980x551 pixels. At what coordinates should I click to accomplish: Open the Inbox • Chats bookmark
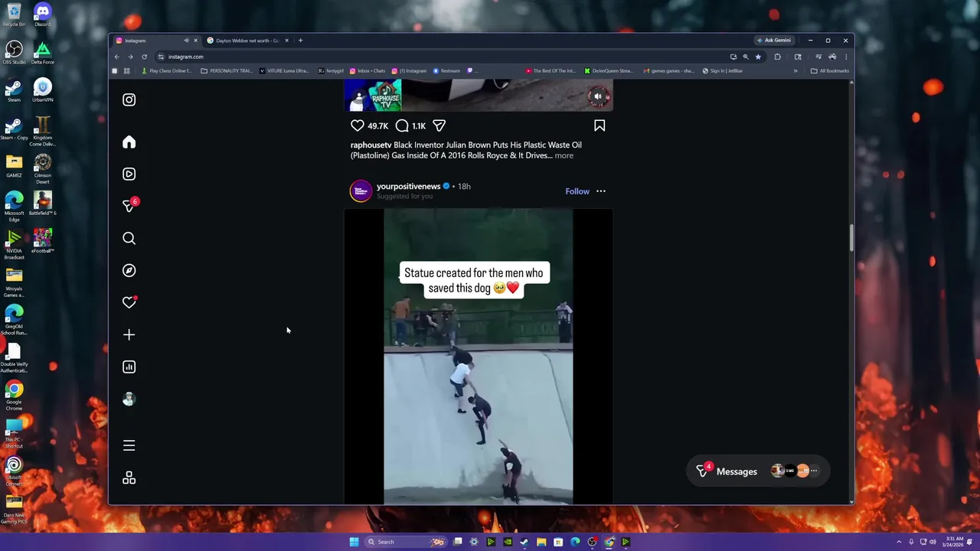(x=367, y=70)
